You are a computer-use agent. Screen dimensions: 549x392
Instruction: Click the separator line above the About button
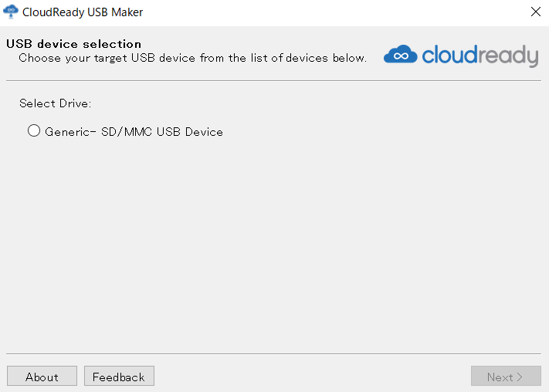(x=273, y=353)
